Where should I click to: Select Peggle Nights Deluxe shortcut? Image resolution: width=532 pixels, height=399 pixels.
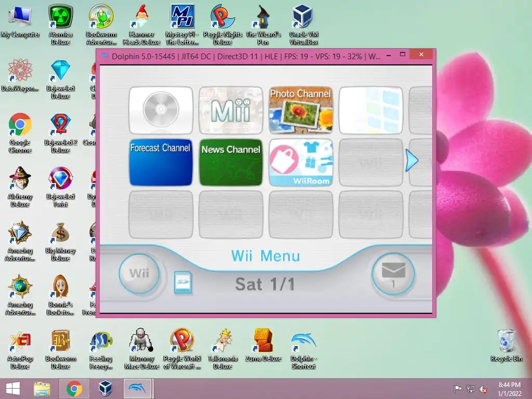click(x=222, y=25)
